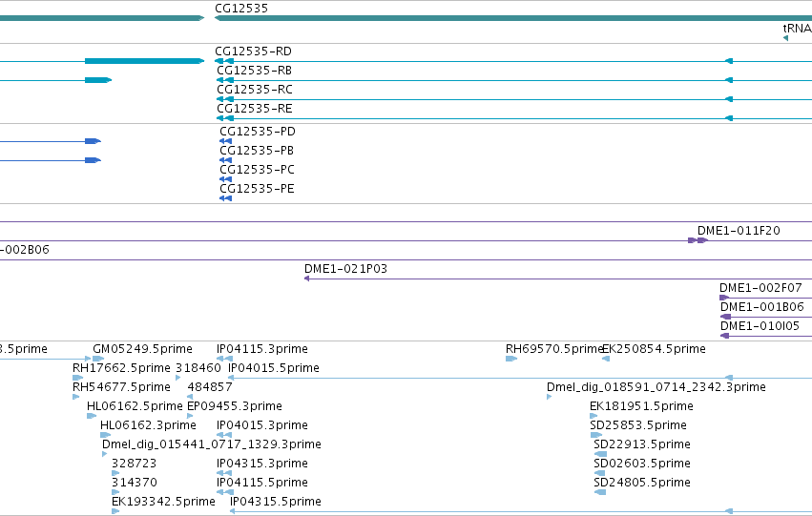Screen dimensions: 812x516
Task: Select the CG12535-PB protein label
Action: pos(257,151)
